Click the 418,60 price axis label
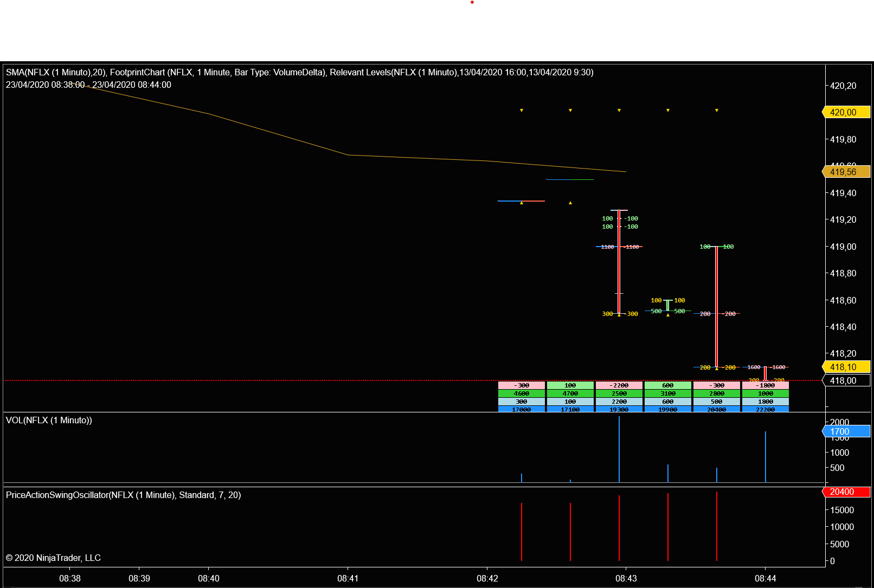The image size is (874, 588). tap(843, 300)
